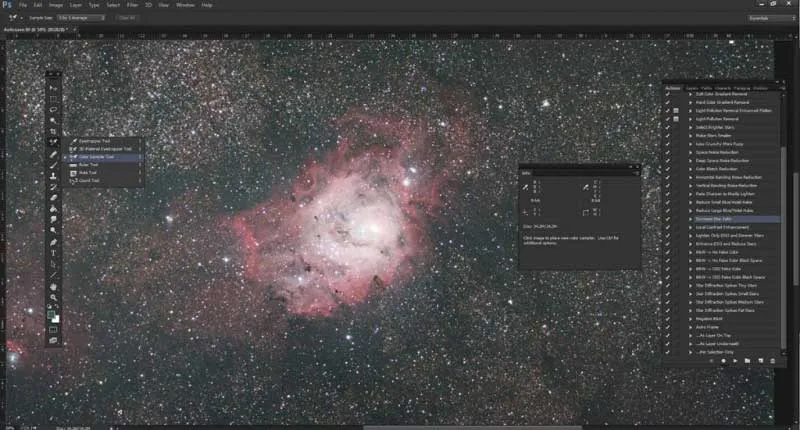The image size is (800, 430).
Task: Select the Hand tool
Action: [x=53, y=287]
